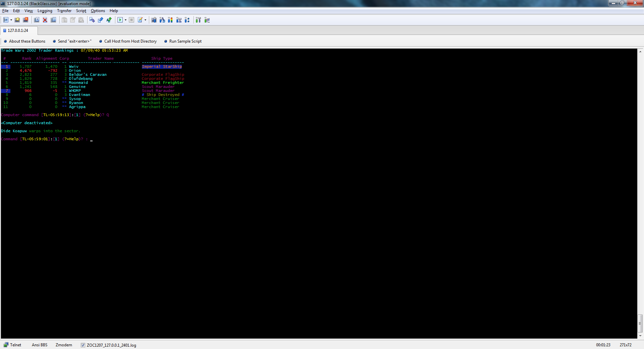Open the Logging menu
Image resolution: width=644 pixels, height=349 pixels.
coord(45,11)
